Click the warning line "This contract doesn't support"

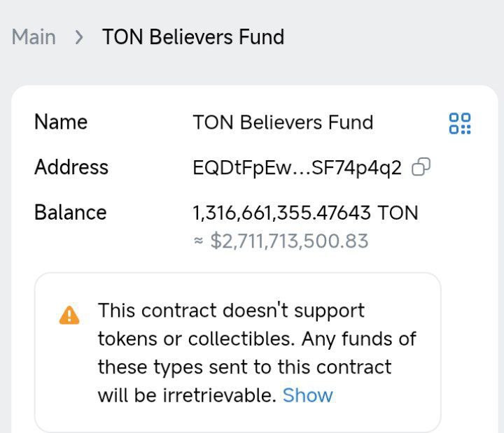pos(231,311)
